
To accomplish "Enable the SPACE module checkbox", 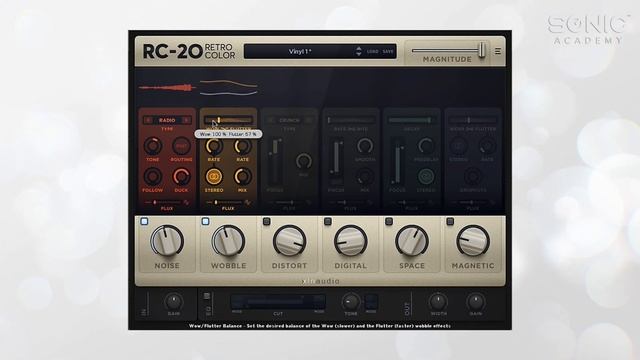I will point(389,221).
